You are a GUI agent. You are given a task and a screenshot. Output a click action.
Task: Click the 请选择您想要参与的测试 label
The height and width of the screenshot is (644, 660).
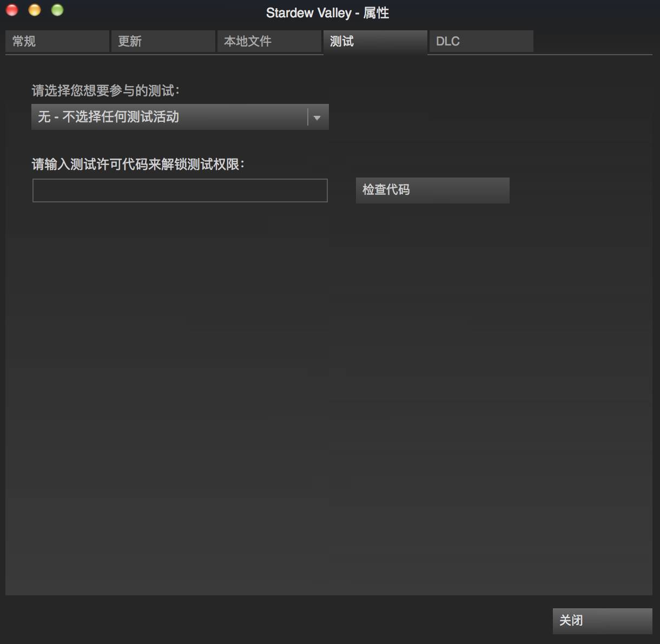coord(105,90)
